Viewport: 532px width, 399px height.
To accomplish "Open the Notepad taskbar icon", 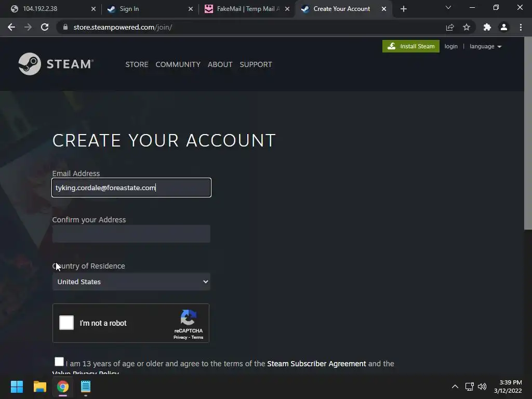I will click(x=86, y=387).
